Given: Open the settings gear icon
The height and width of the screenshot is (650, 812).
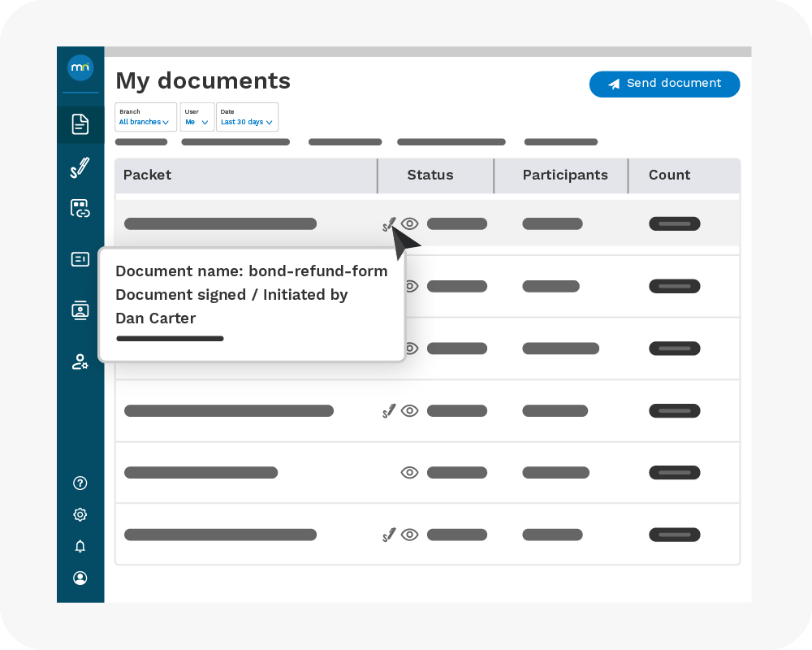Looking at the screenshot, I should (x=80, y=514).
